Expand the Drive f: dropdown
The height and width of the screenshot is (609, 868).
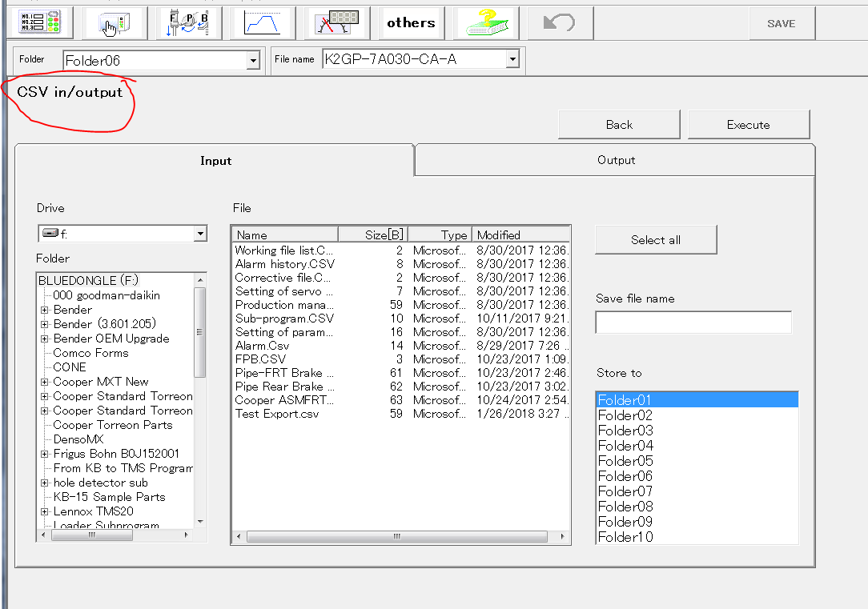point(199,234)
